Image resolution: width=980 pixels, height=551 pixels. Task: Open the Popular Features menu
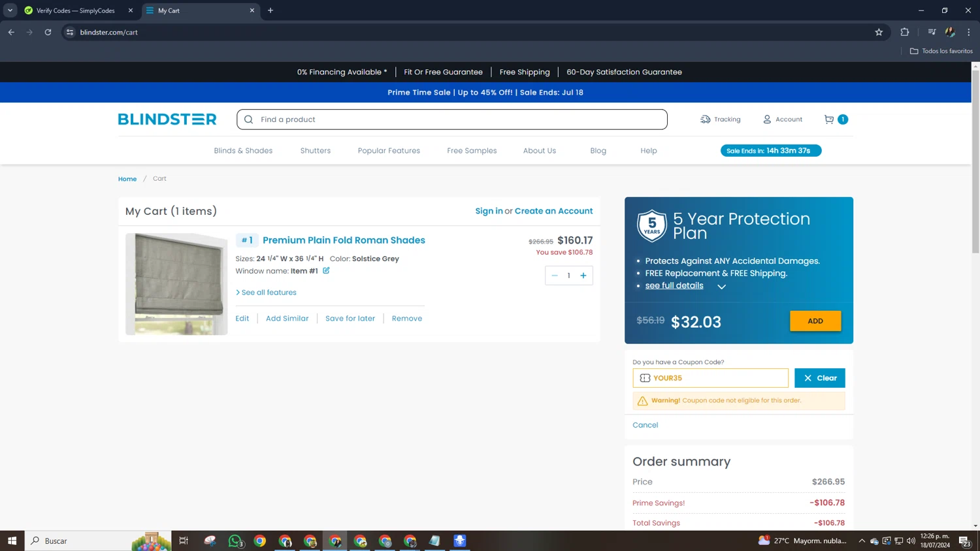(389, 151)
